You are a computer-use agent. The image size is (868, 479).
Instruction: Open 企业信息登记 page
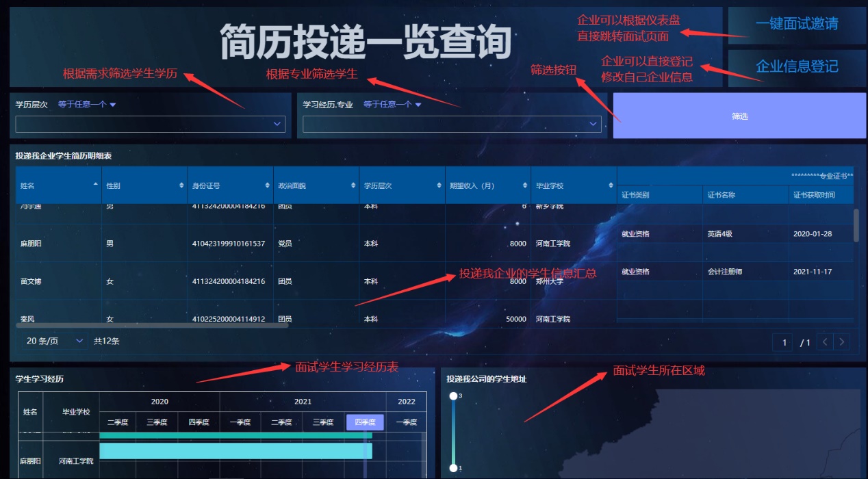[797, 66]
